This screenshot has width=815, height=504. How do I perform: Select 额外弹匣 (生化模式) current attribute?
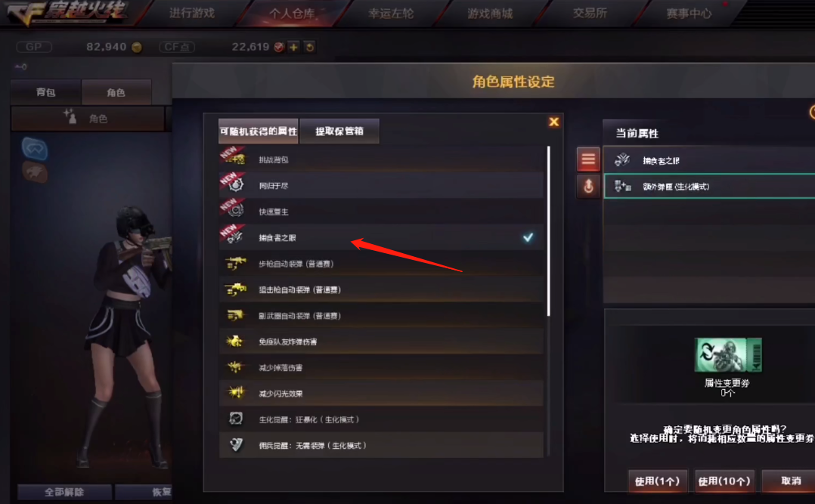(x=709, y=186)
